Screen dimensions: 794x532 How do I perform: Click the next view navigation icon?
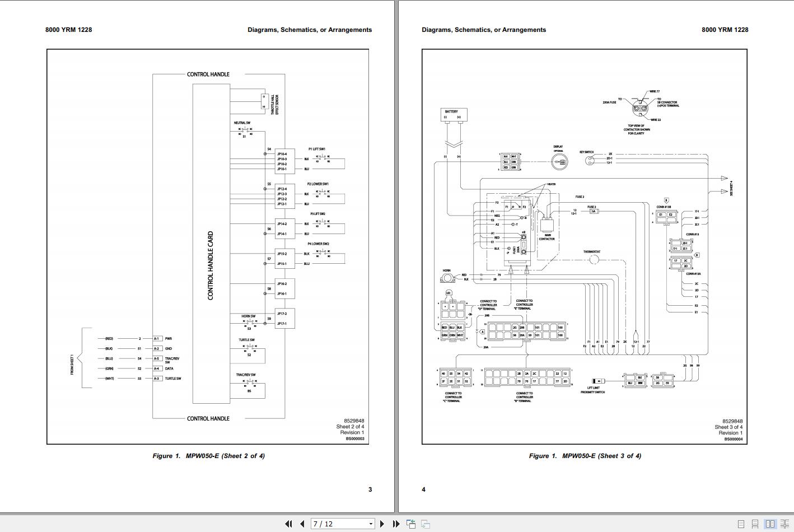[426, 524]
